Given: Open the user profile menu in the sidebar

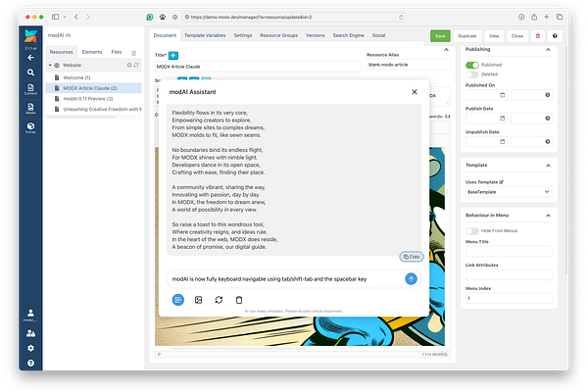Looking at the screenshot, I should 30,316.
